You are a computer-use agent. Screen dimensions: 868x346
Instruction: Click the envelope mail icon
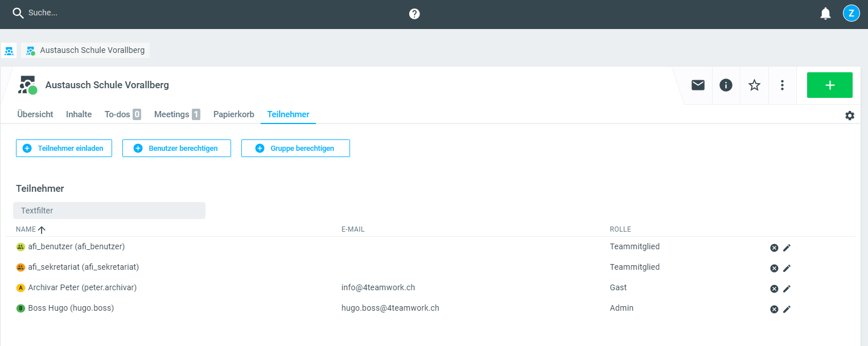pos(698,85)
